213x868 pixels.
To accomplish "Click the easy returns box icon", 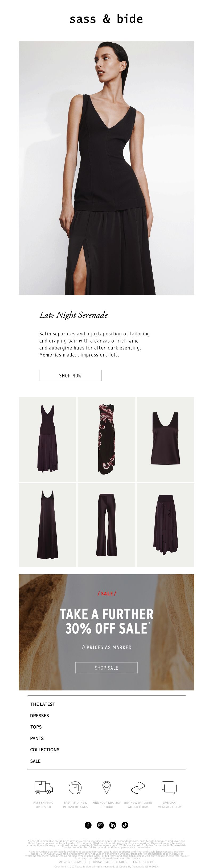I will (75, 787).
